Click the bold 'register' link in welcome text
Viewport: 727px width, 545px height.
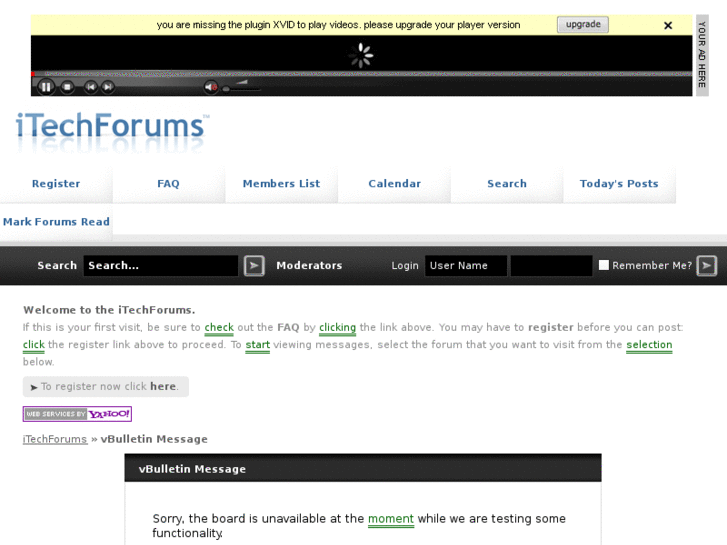pyautogui.click(x=550, y=327)
